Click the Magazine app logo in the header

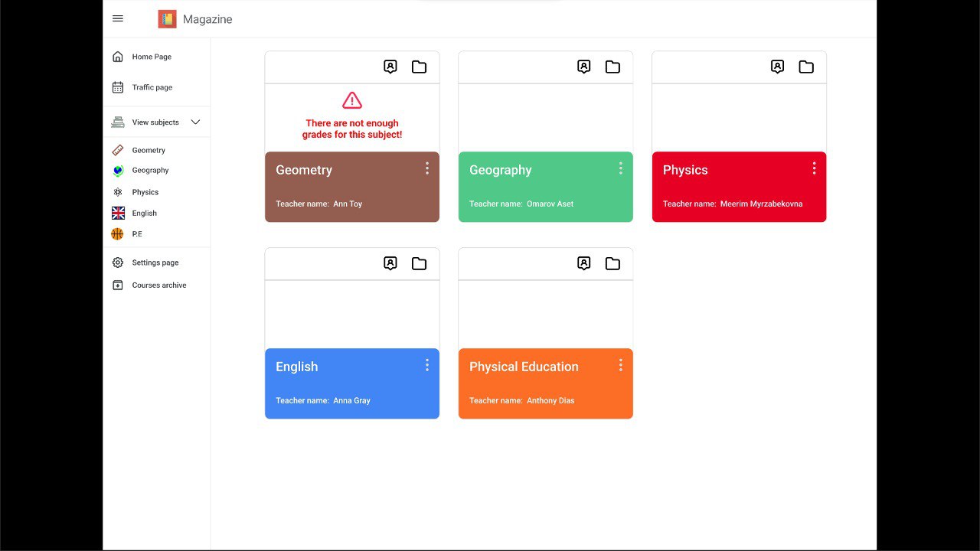167,18
